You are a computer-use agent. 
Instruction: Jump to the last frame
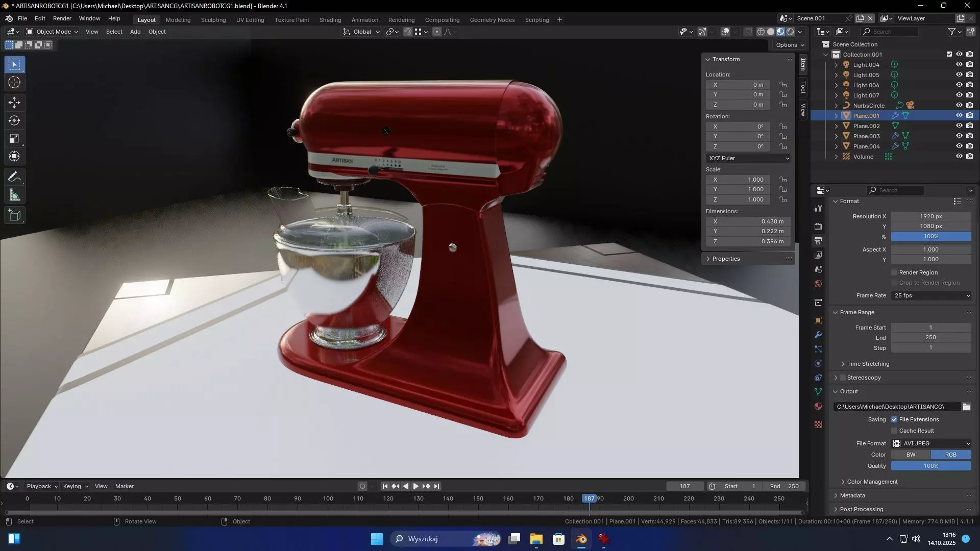pyautogui.click(x=437, y=486)
